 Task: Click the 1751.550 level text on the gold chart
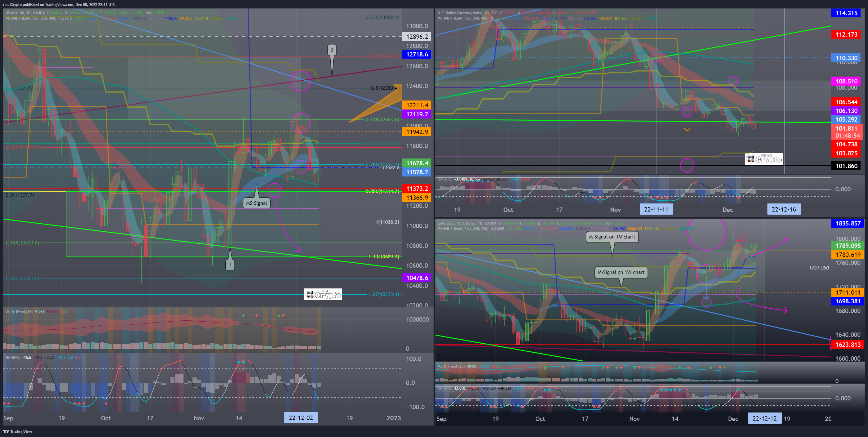pyautogui.click(x=819, y=268)
